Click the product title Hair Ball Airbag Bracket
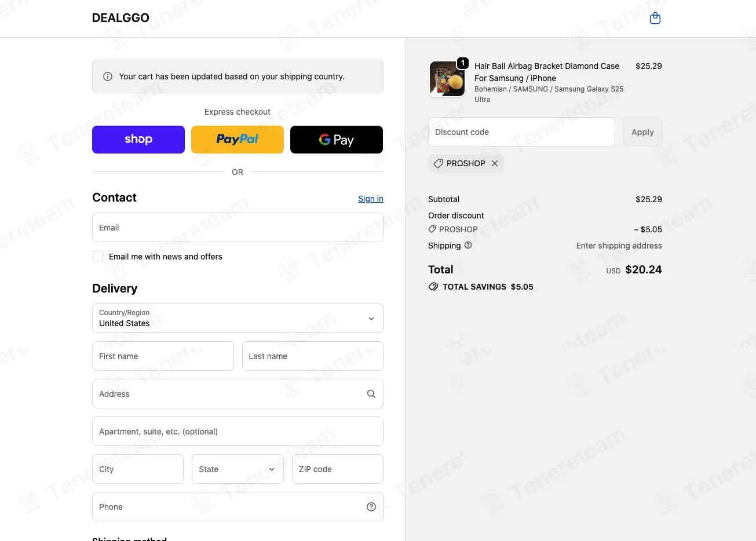Image resolution: width=756 pixels, height=541 pixels. 547,72
